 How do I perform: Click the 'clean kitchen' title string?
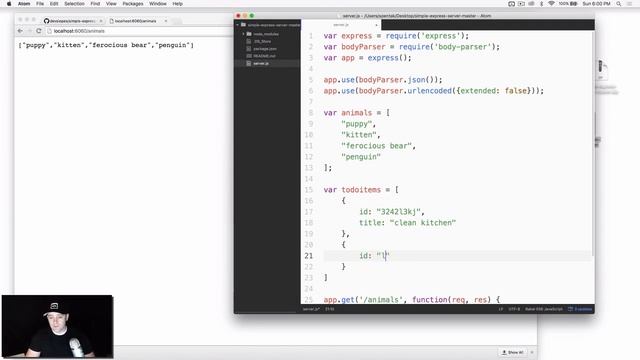pyautogui.click(x=423, y=222)
